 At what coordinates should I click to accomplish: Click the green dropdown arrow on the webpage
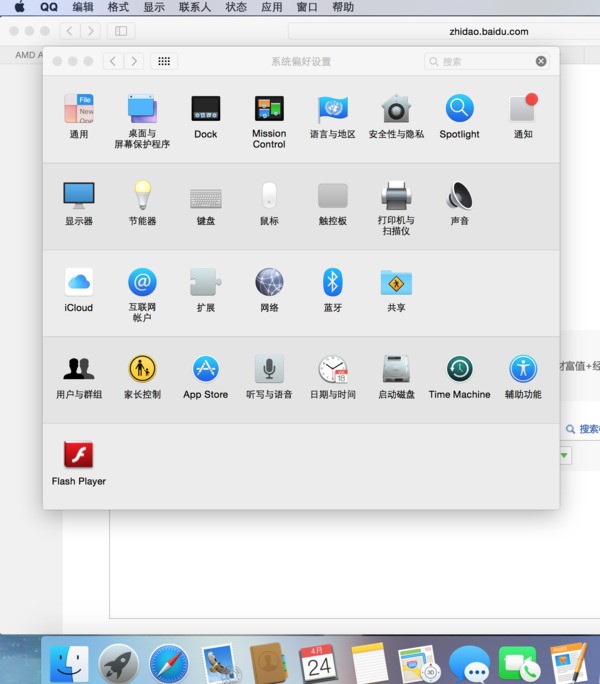pyautogui.click(x=565, y=455)
